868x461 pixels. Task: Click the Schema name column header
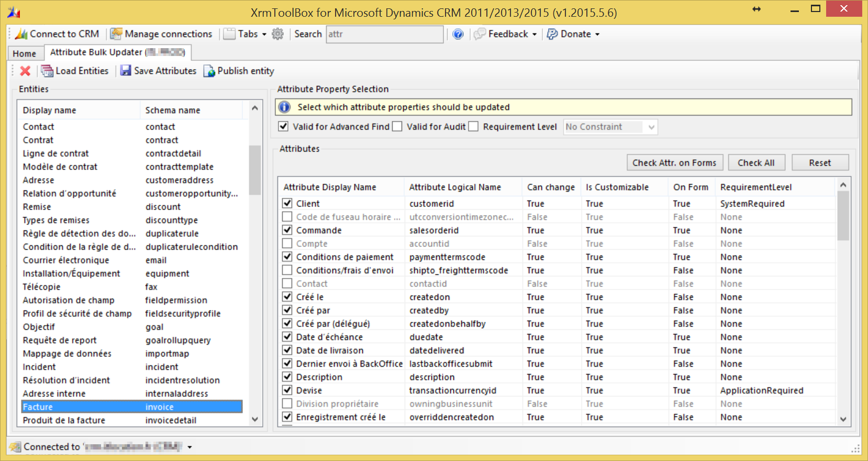click(x=192, y=110)
